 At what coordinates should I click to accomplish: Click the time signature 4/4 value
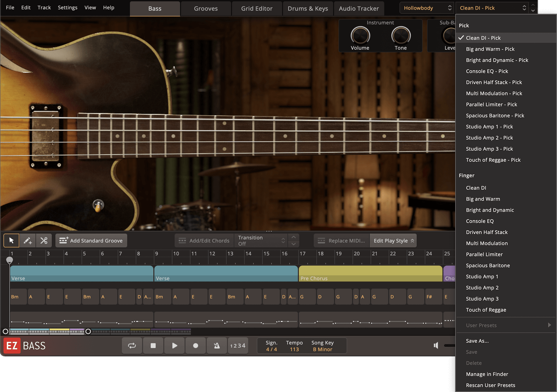pos(271,349)
